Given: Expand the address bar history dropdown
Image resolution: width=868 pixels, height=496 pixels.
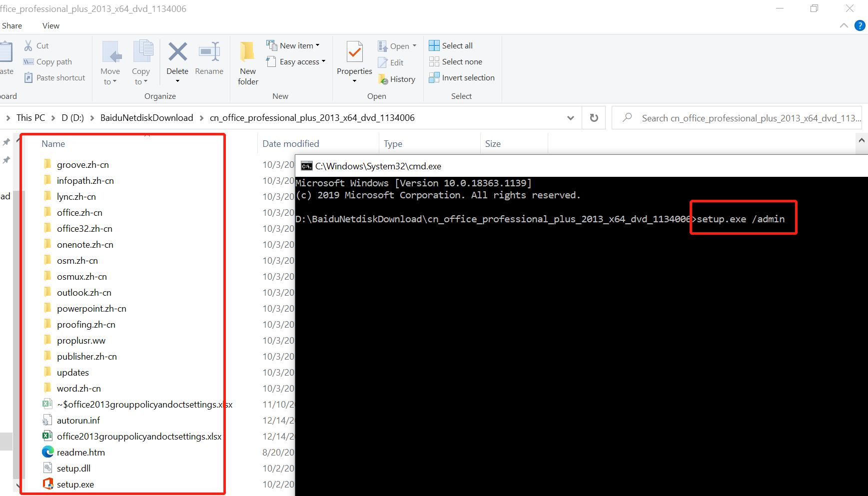Looking at the screenshot, I should point(571,118).
